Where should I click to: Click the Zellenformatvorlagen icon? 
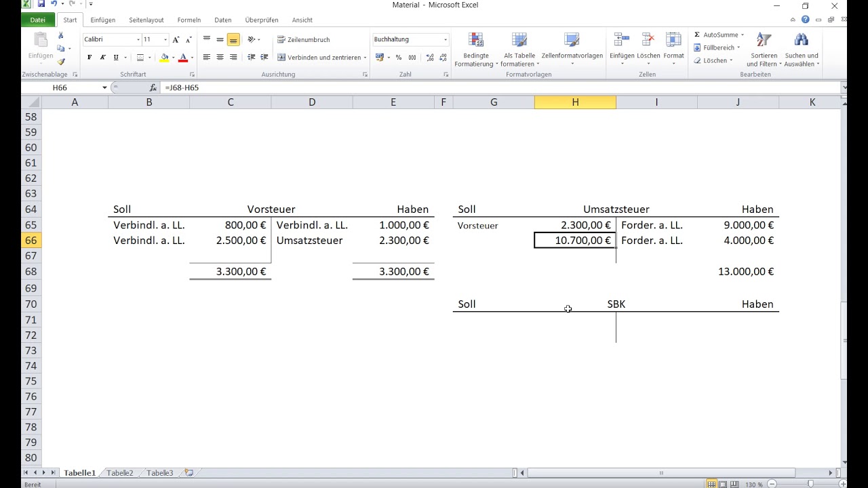[572, 40]
